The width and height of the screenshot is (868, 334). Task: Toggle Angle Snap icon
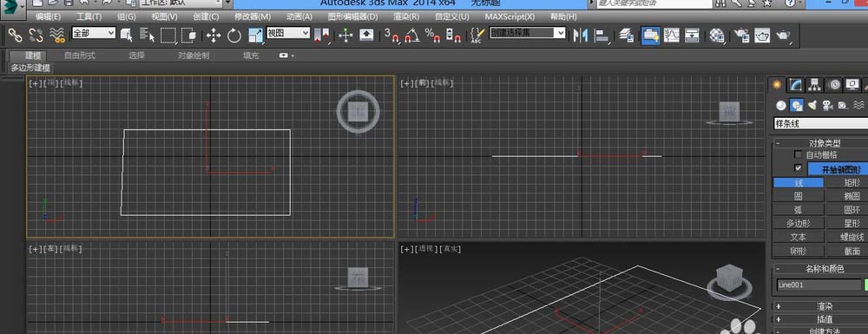pyautogui.click(x=411, y=36)
